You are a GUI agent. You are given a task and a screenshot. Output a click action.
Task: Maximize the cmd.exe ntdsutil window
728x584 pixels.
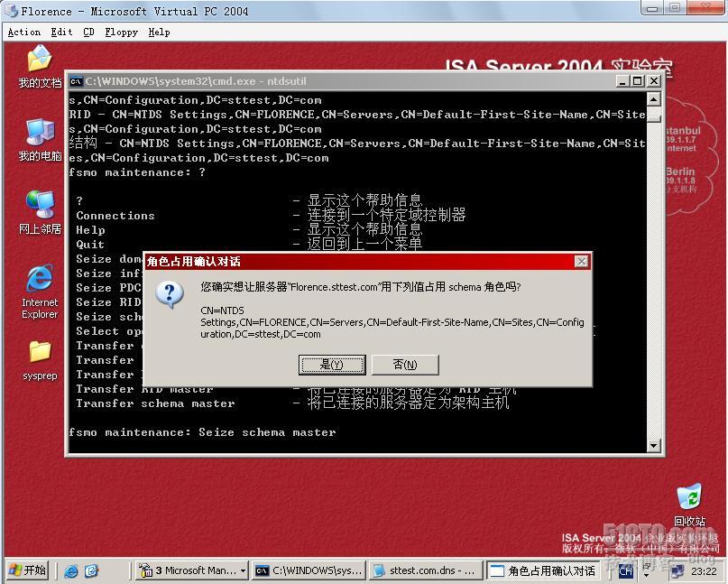point(638,81)
